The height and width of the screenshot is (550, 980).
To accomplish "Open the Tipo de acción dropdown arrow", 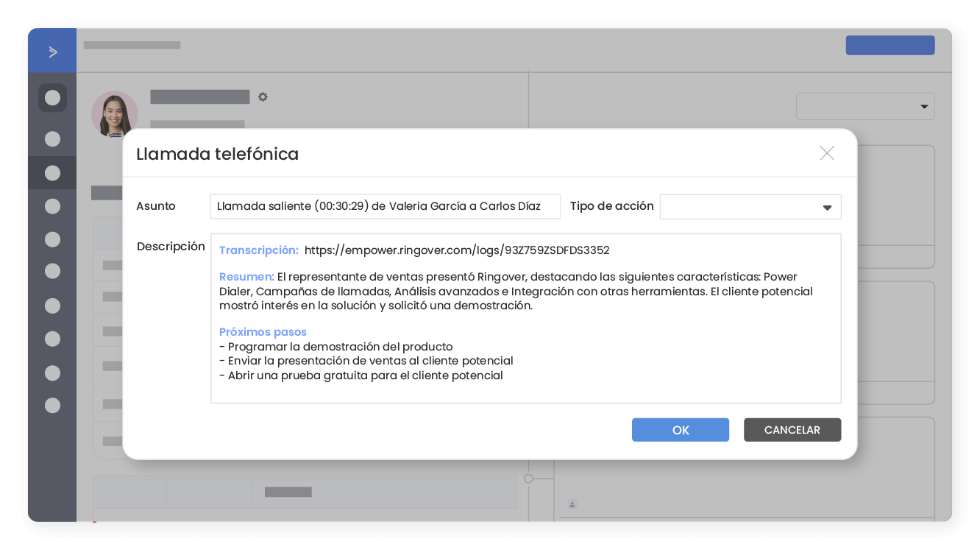I will 828,206.
